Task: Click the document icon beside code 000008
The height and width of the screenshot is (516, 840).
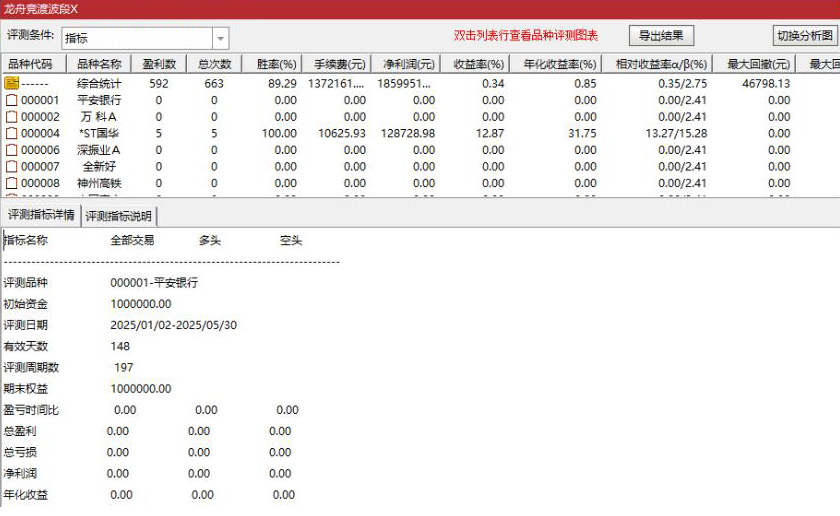Action: (11, 183)
